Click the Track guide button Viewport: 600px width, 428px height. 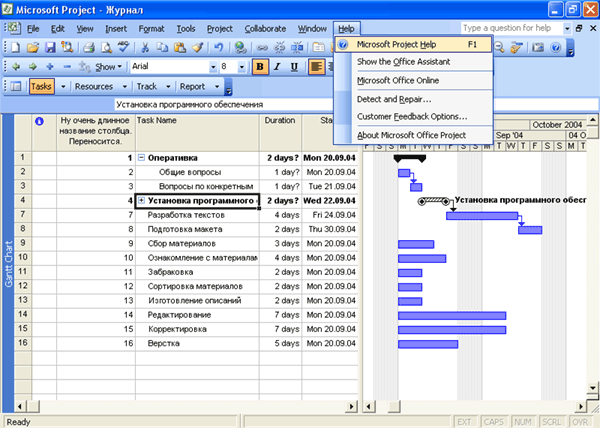pyautogui.click(x=147, y=86)
